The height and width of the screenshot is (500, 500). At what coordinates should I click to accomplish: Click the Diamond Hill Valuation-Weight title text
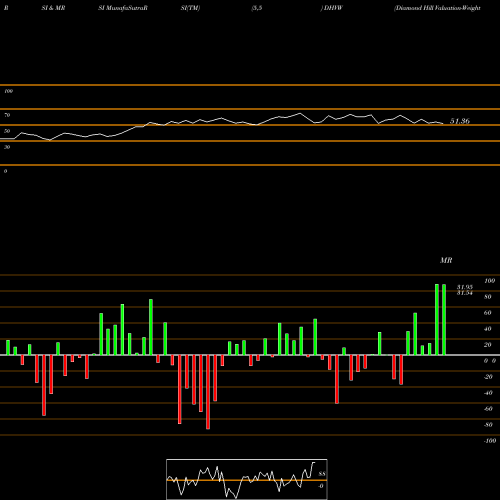tap(437, 8)
